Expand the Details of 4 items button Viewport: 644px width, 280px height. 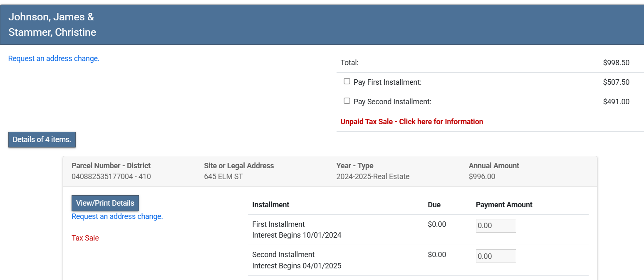[42, 140]
